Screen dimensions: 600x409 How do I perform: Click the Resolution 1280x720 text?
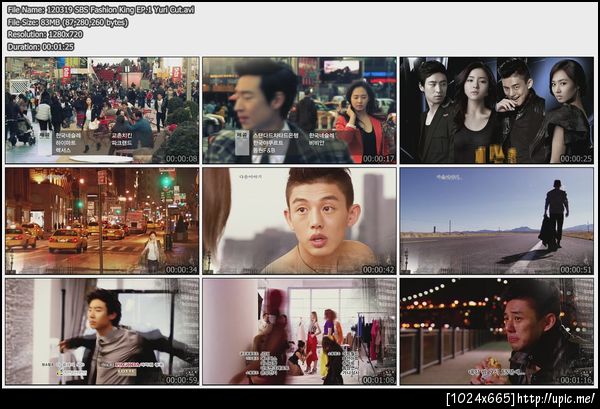pos(45,34)
